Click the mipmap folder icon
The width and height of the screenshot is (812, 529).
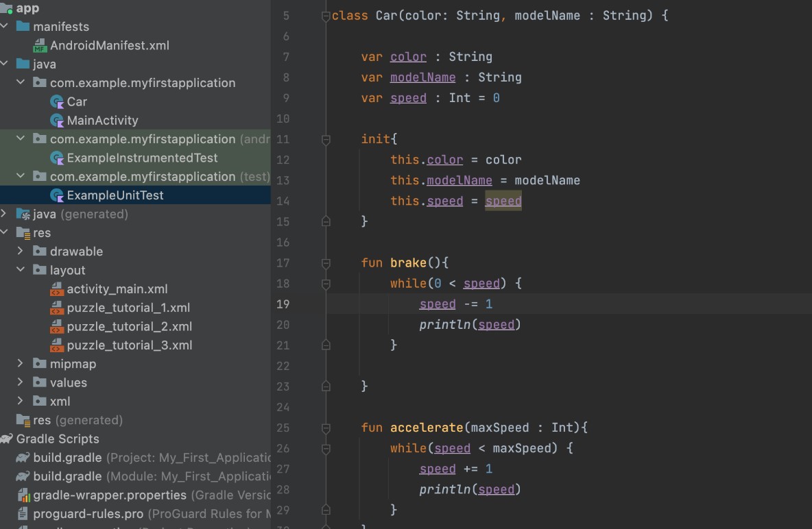[39, 363]
